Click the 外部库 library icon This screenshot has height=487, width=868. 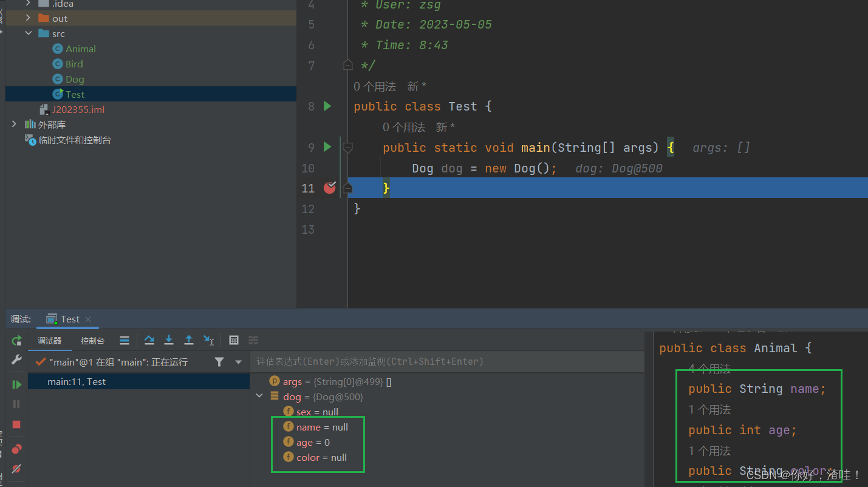coord(30,124)
